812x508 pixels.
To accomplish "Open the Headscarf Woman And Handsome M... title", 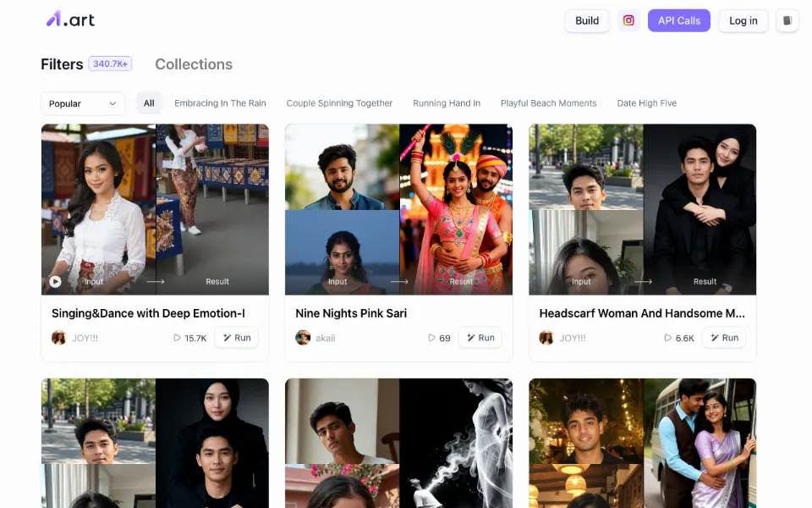I will 642,313.
